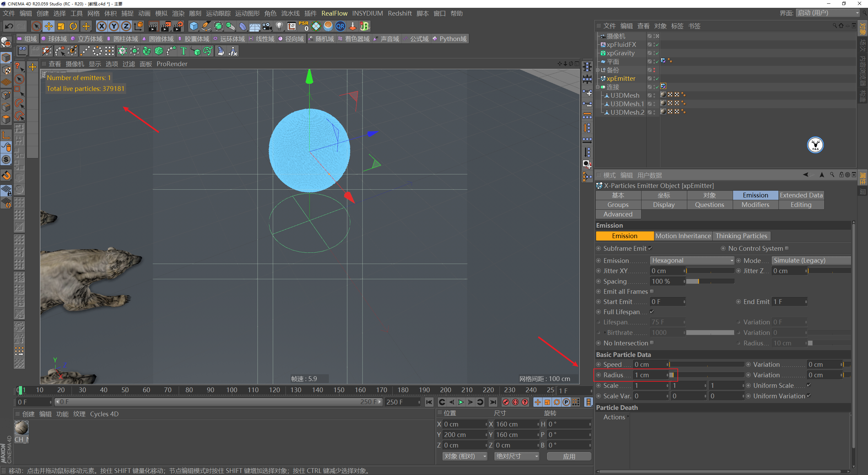The height and width of the screenshot is (475, 868).
Task: Open the Simulate (Legacy) mode dropdown
Action: tap(811, 260)
